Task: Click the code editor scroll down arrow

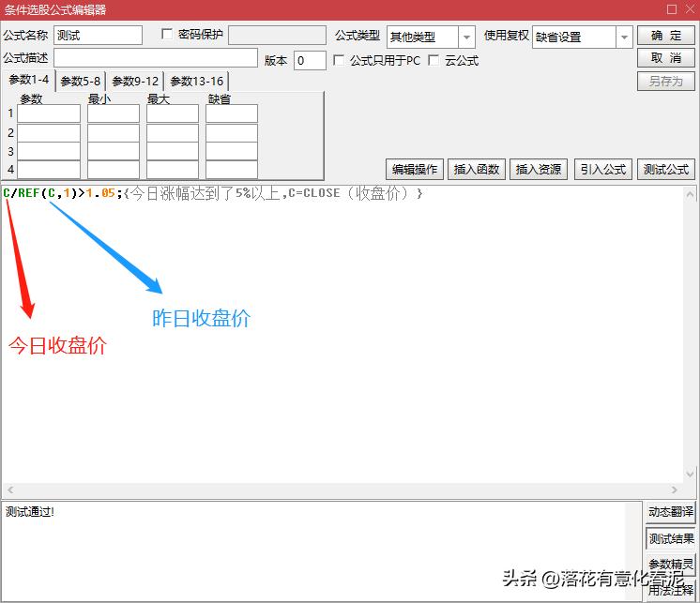Action: pyautogui.click(x=690, y=474)
